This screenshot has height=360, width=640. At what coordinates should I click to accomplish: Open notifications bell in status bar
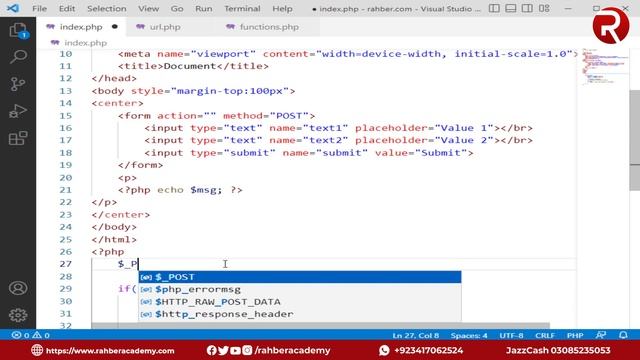coord(623,335)
